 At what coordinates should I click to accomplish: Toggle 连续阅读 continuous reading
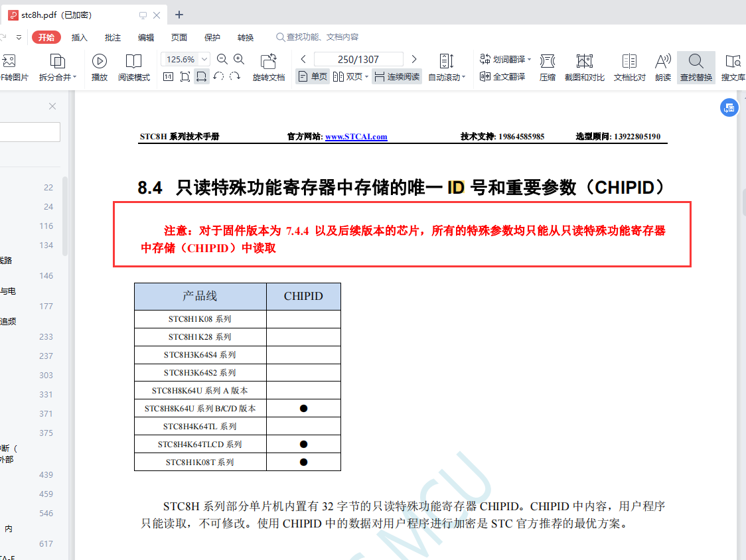[x=397, y=76]
